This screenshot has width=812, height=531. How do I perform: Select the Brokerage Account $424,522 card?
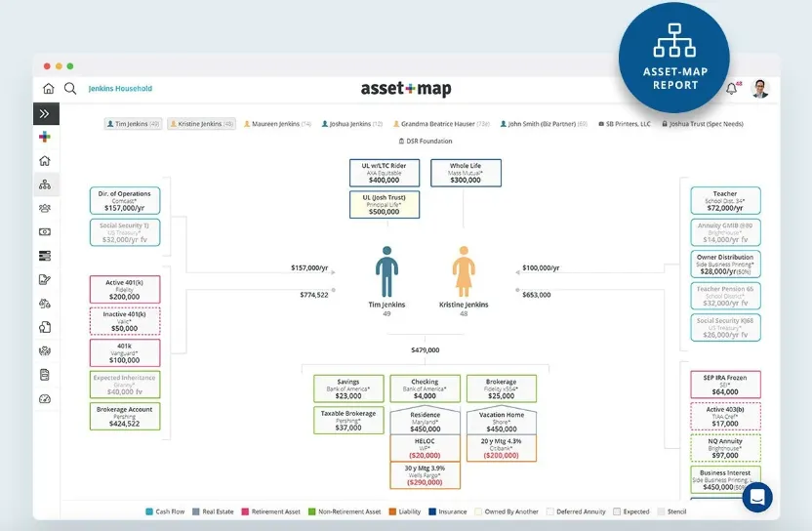point(125,416)
